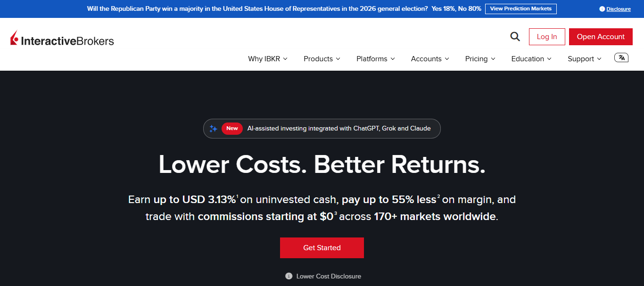Click the 'pay up to 55% less' text
The height and width of the screenshot is (286, 644).
(x=389, y=200)
